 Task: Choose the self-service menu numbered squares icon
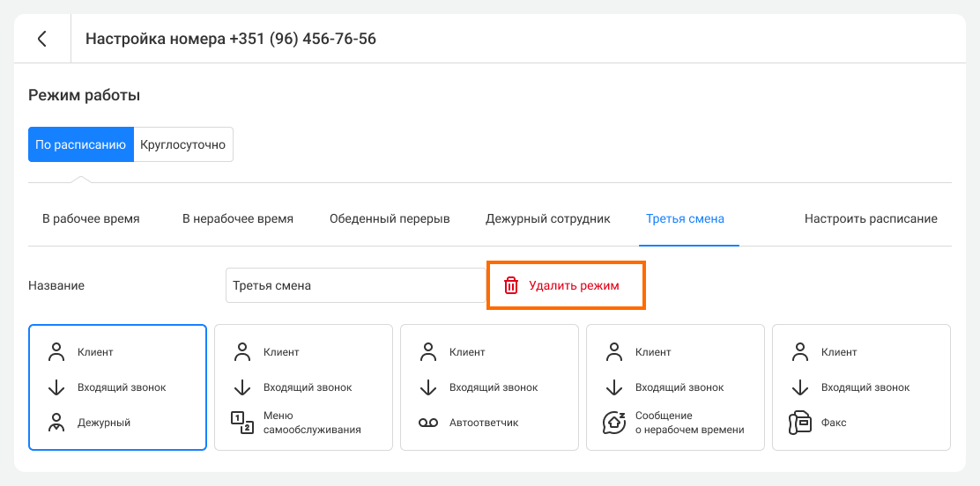pyautogui.click(x=242, y=423)
